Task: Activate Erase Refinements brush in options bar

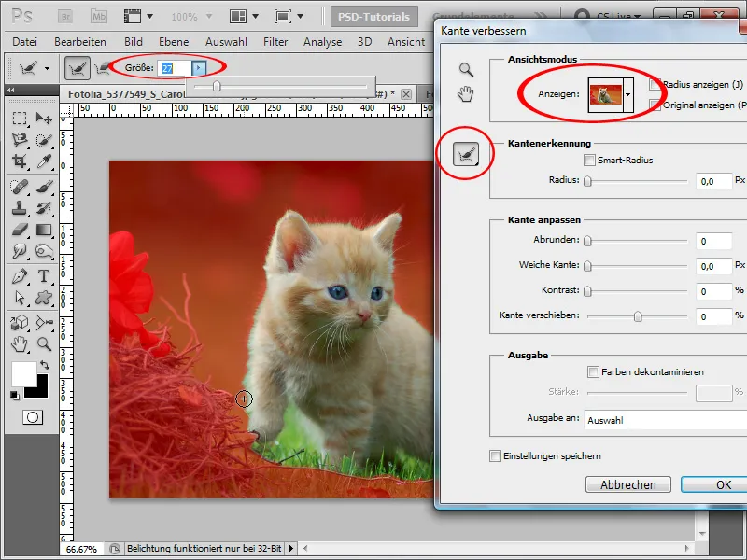Action: tap(102, 69)
